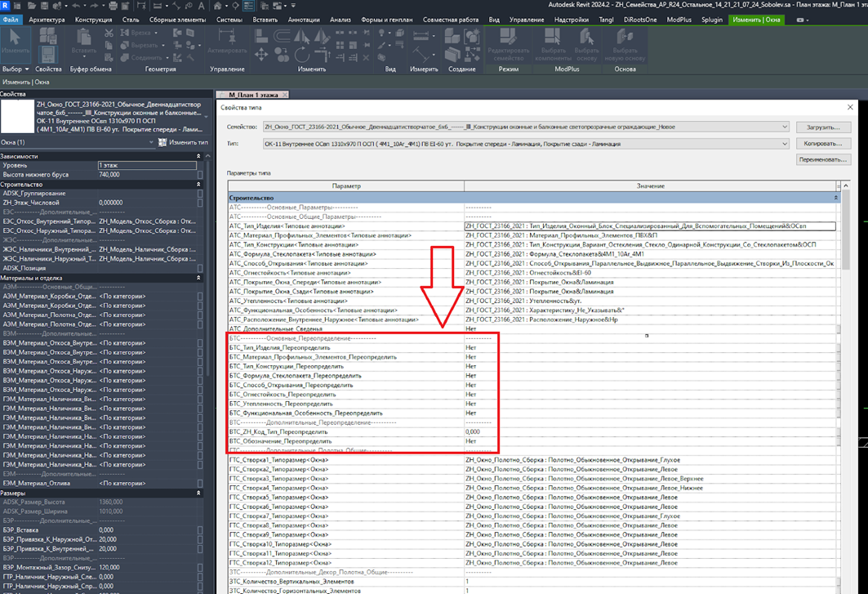
Task: Select the Move tool
Action: 261,54
